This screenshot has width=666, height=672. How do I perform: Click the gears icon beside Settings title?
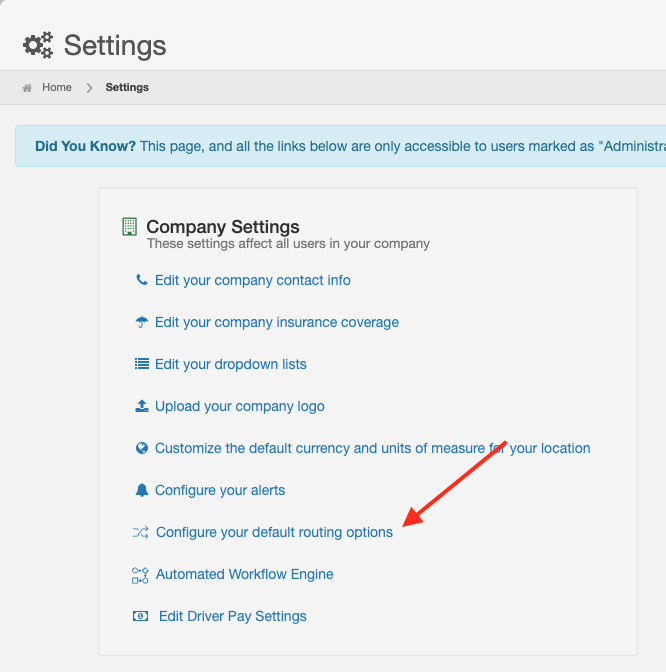tap(38, 45)
